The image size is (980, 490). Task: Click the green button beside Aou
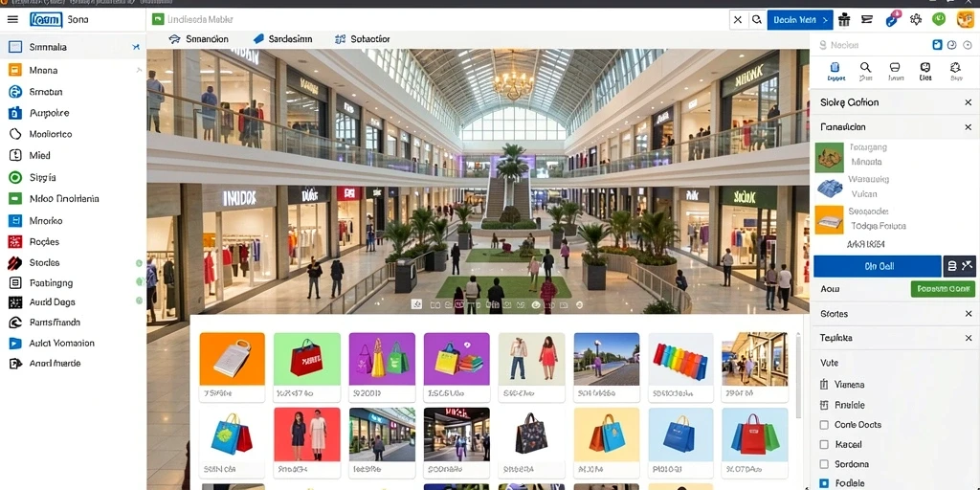943,289
